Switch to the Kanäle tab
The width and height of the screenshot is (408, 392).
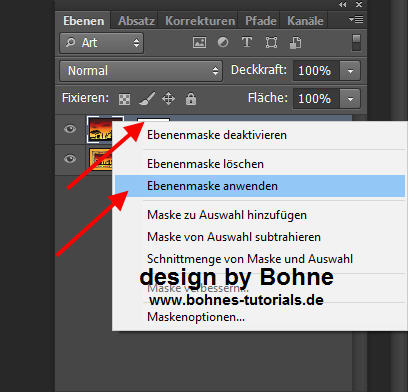point(305,21)
